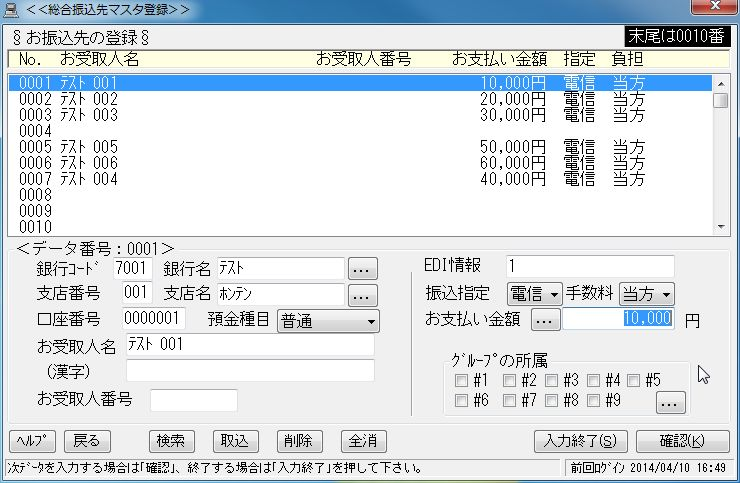Screen dimensions: 740x483
Task: Close the 総合振込先マスタ登録 window
Action: click(x=715, y=6)
